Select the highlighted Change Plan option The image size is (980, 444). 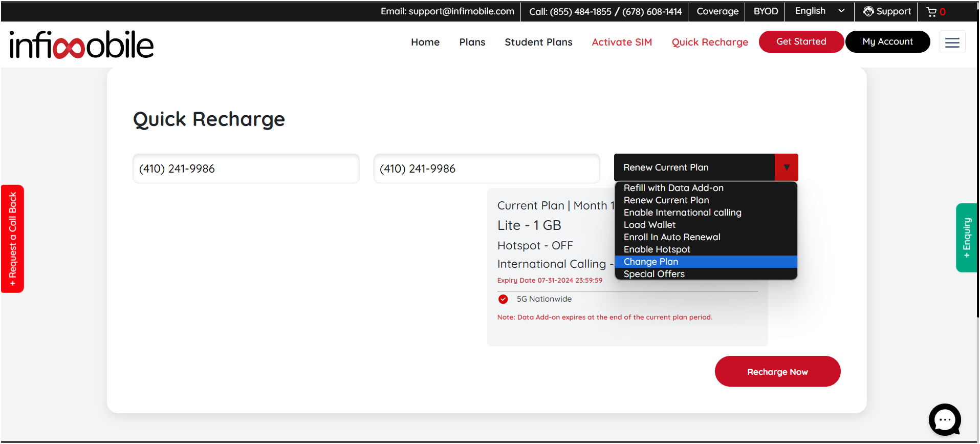pyautogui.click(x=706, y=262)
